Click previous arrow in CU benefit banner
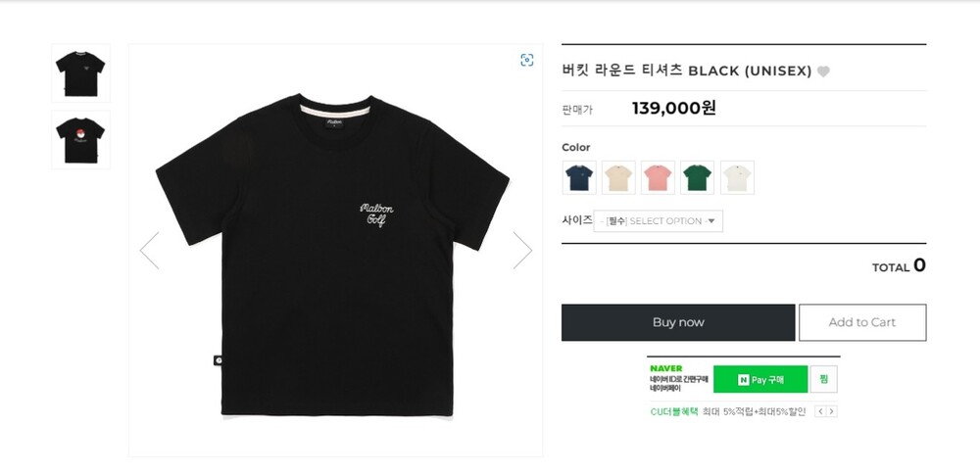The height and width of the screenshot is (475, 980). pos(820,411)
